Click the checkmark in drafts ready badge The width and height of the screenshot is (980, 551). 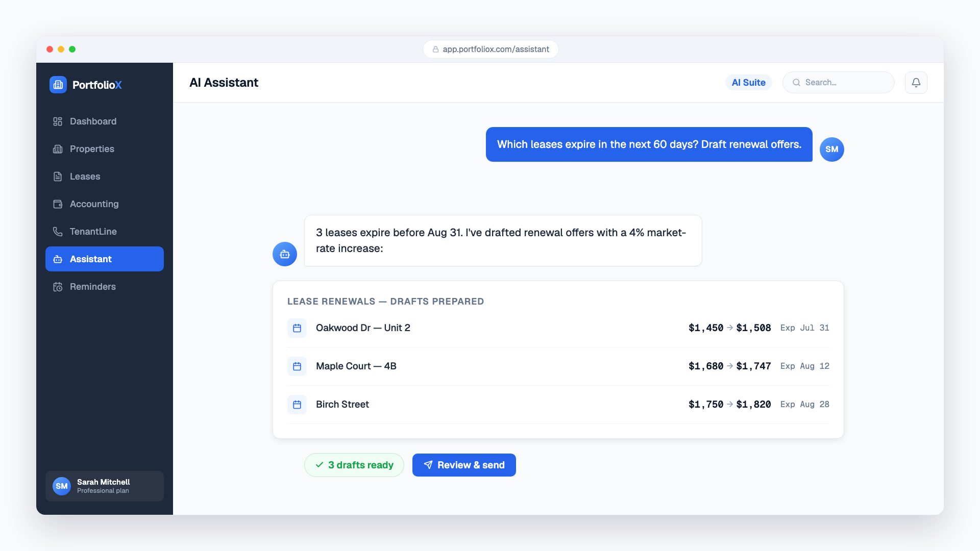point(320,465)
